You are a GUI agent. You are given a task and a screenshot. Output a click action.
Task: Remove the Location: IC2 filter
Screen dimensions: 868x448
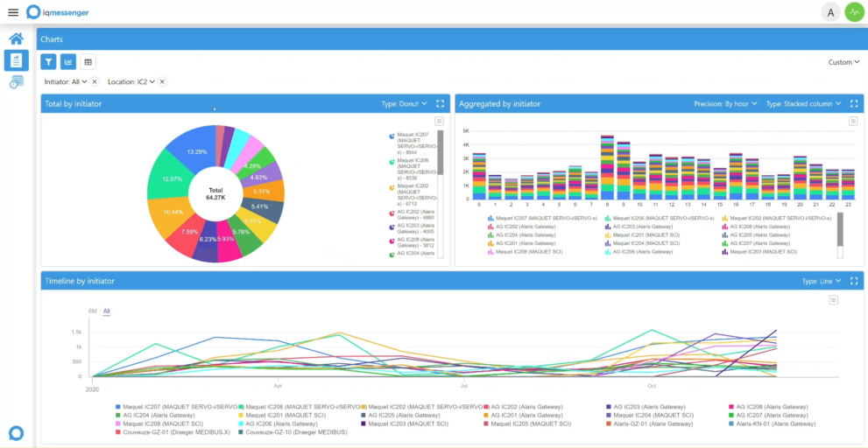[x=162, y=82]
